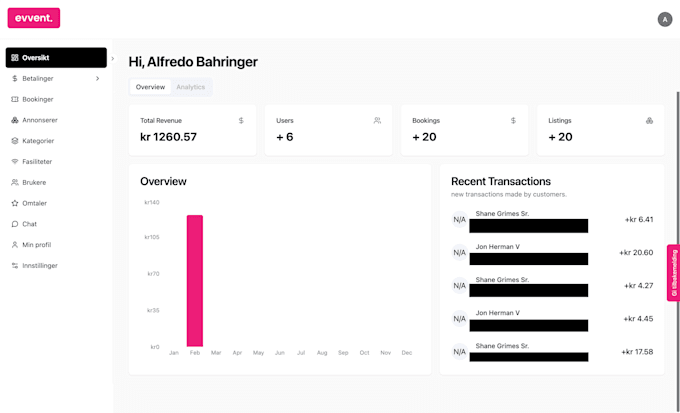The height and width of the screenshot is (413, 680).
Task: Click the Innstillinger sliders icon
Action: coord(14,266)
